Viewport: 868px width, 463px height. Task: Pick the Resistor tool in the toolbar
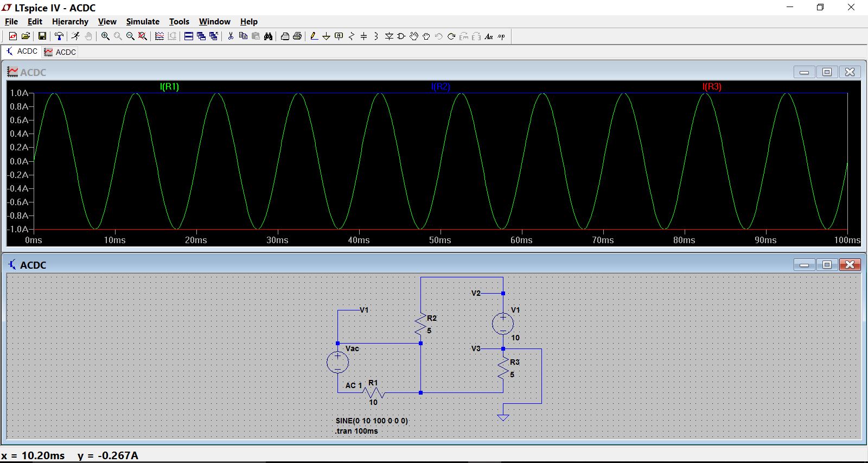click(352, 36)
